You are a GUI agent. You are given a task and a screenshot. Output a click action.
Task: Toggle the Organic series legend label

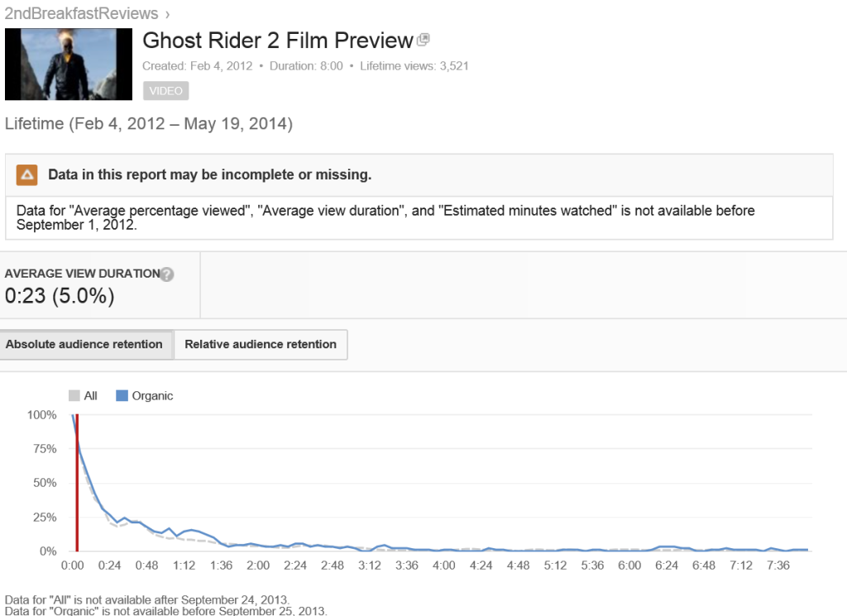[x=152, y=396]
